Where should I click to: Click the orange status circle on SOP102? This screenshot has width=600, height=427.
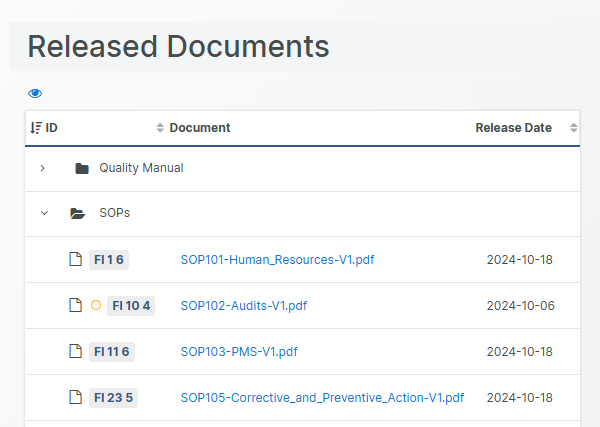(x=96, y=305)
